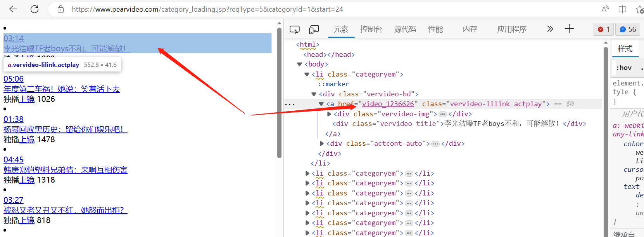Open link 年度第二车祸!她说:笑着活下去

tap(62, 89)
